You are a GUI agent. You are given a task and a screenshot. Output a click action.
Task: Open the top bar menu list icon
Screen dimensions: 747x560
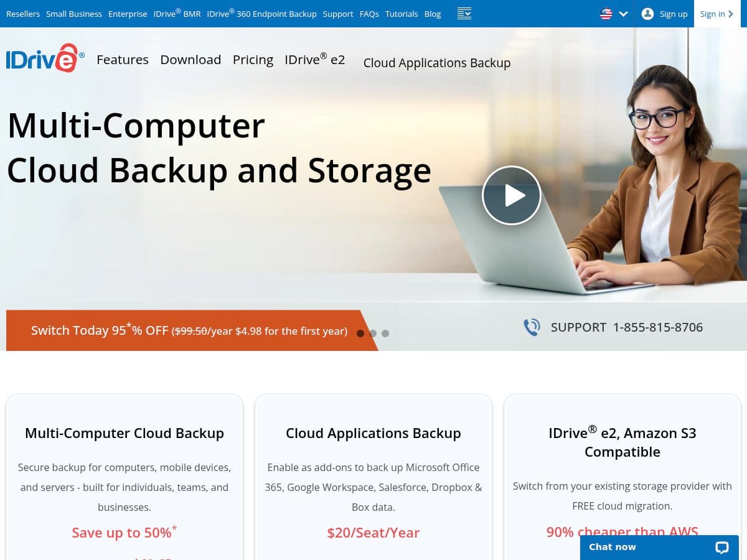coord(464,14)
